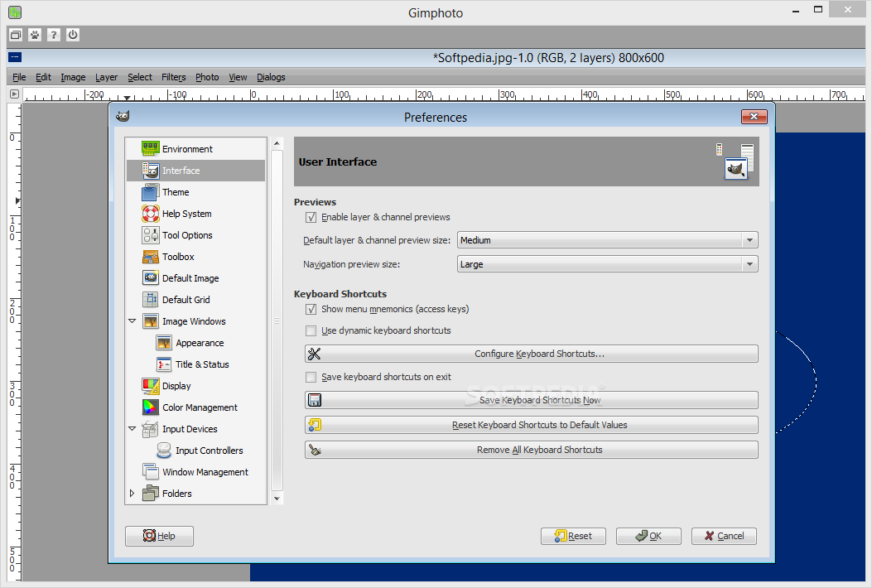The width and height of the screenshot is (872, 588).
Task: Open the question mark help toolbar icon
Action: click(x=53, y=35)
